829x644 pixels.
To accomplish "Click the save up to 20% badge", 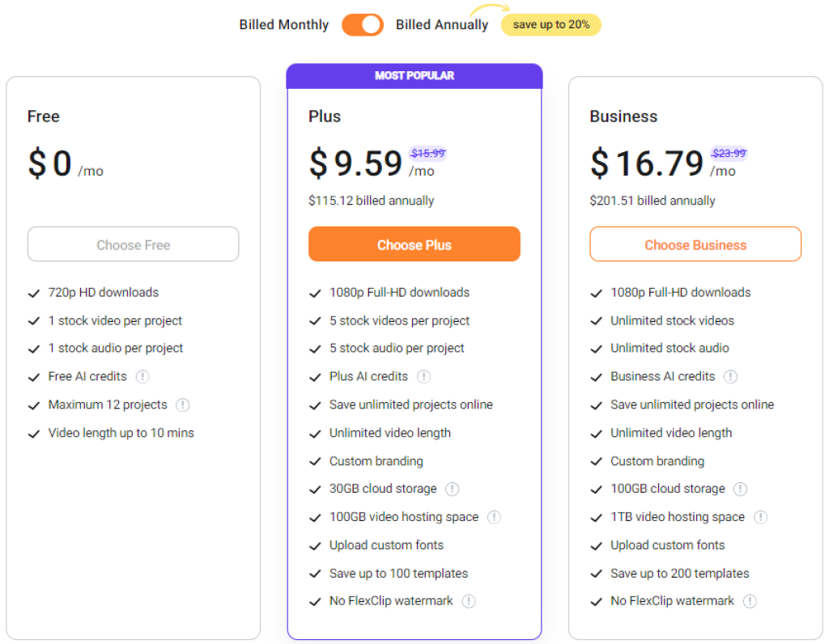I will tap(551, 24).
